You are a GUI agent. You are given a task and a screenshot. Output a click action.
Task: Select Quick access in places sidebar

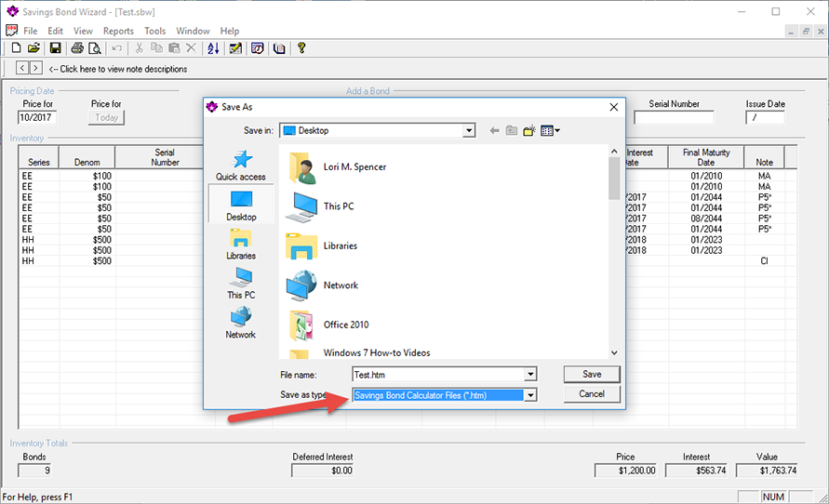241,166
